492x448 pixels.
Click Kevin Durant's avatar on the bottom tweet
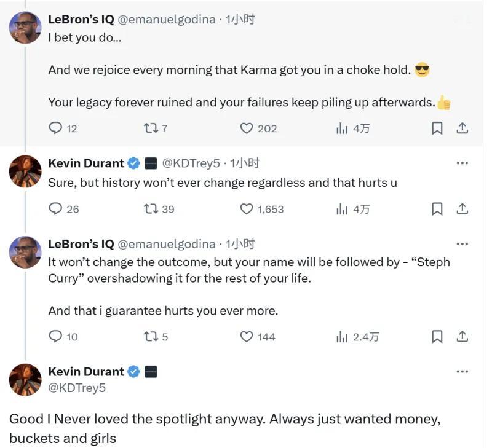pos(25,380)
